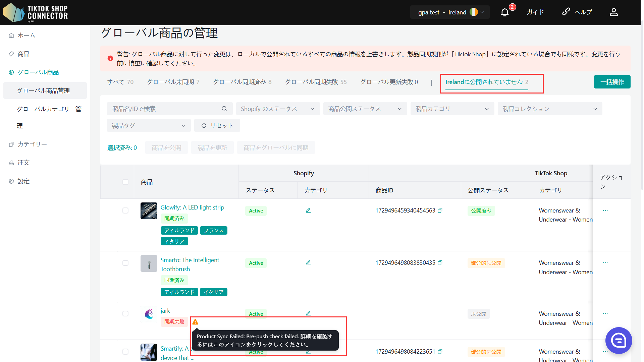Viewport: 644px width, 362px height.
Task: Click the 一括操作 bulk action button
Action: coord(612,82)
